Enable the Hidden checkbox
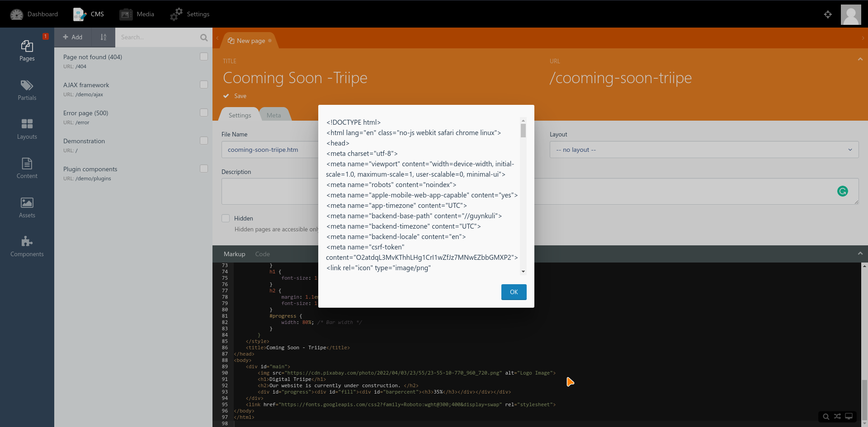Image resolution: width=868 pixels, height=427 pixels. pyautogui.click(x=226, y=218)
